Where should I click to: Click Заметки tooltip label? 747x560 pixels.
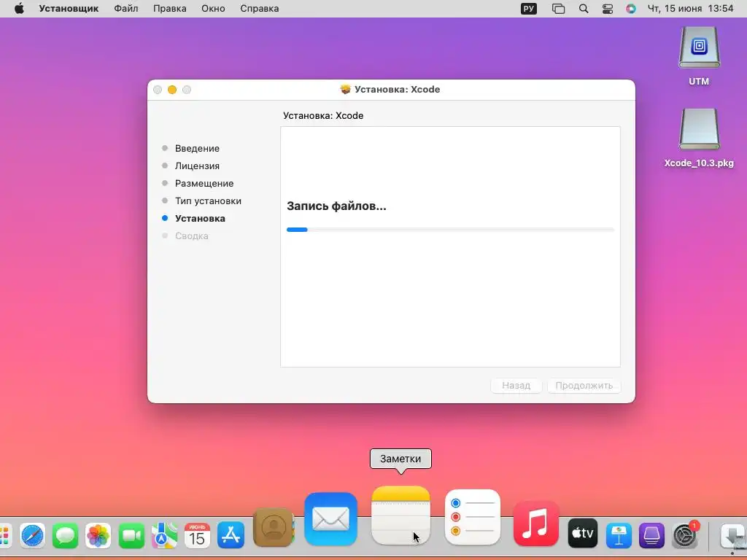(x=400, y=459)
